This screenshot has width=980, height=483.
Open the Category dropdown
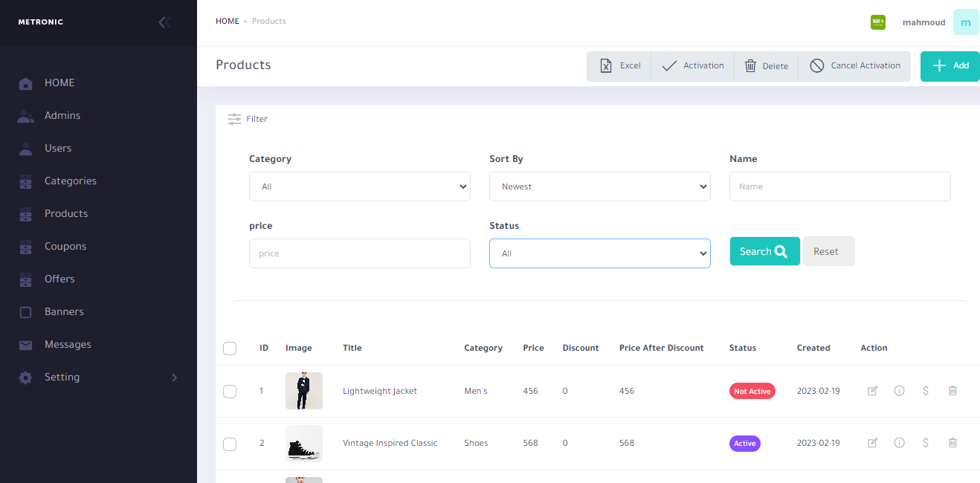[360, 187]
